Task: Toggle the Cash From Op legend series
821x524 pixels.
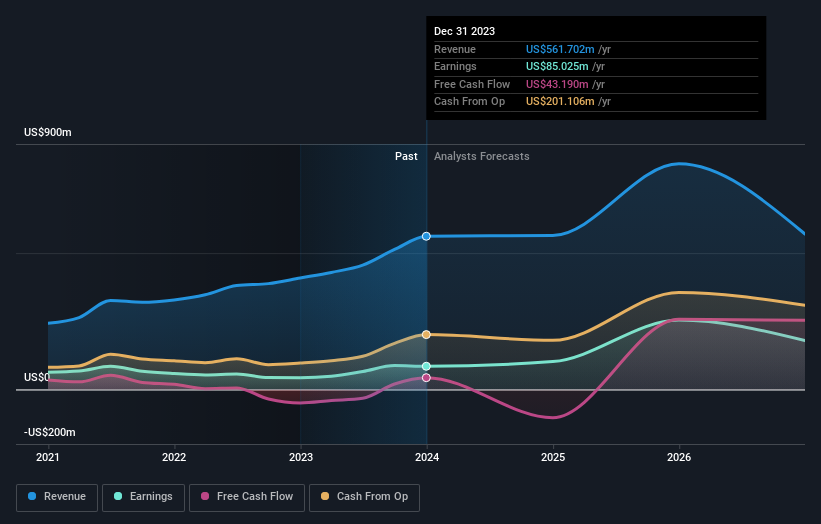Action: click(x=364, y=497)
